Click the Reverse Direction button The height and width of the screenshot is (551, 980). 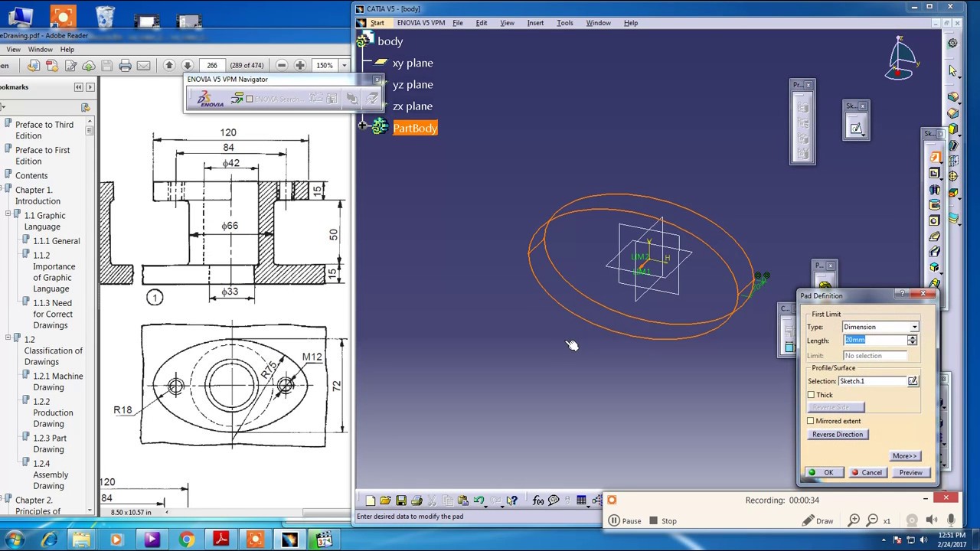838,435
